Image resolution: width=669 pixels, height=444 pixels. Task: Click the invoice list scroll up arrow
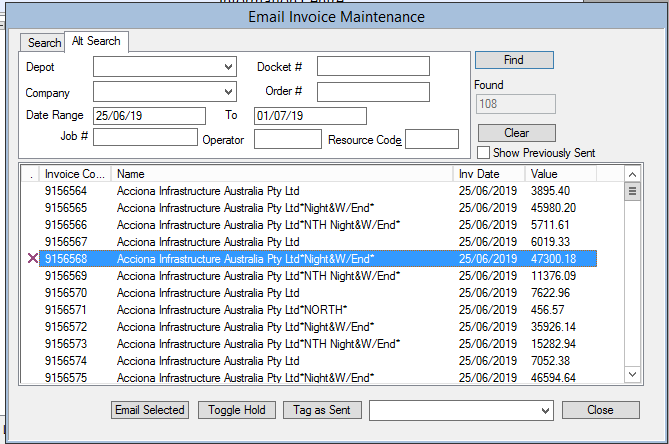pos(632,174)
